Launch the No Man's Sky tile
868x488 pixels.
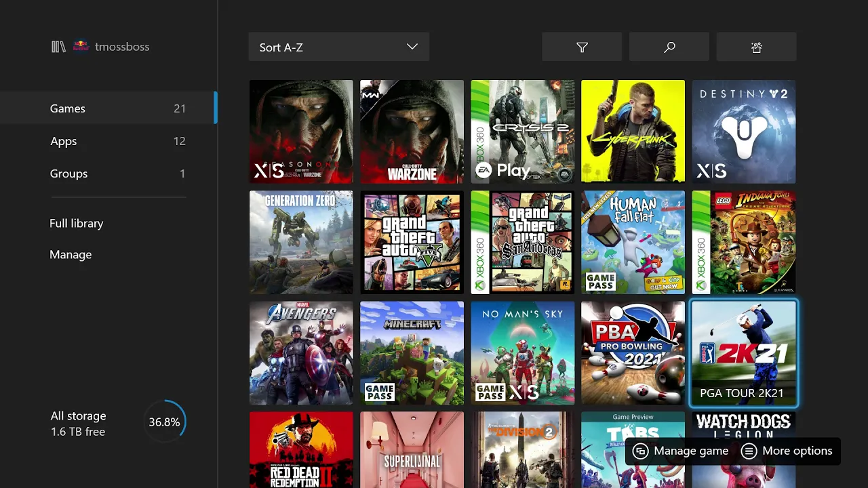click(523, 353)
